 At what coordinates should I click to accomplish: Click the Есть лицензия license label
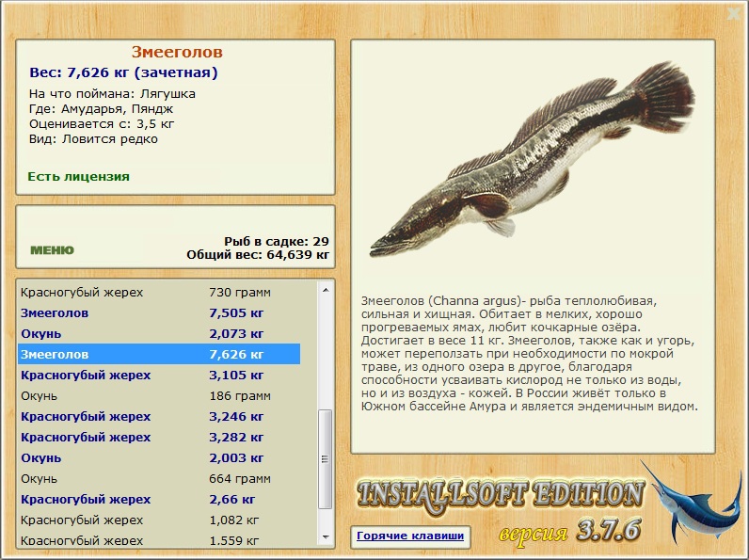78,176
